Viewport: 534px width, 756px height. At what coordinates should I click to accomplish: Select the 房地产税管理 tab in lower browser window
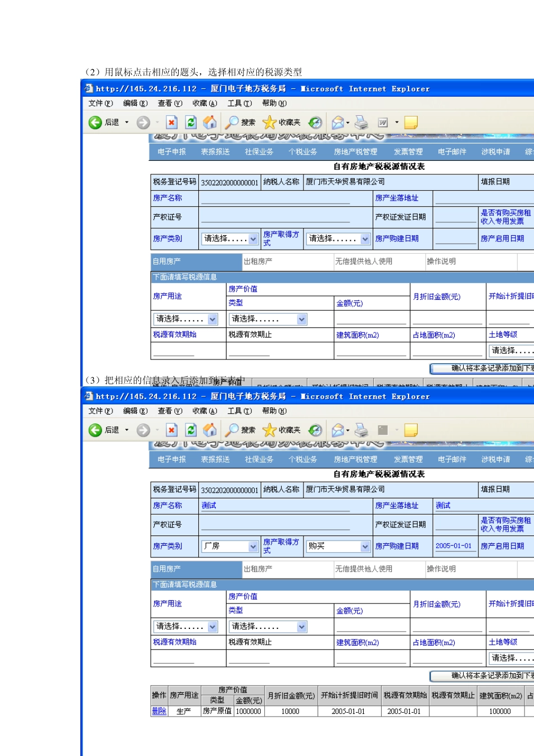tap(355, 460)
